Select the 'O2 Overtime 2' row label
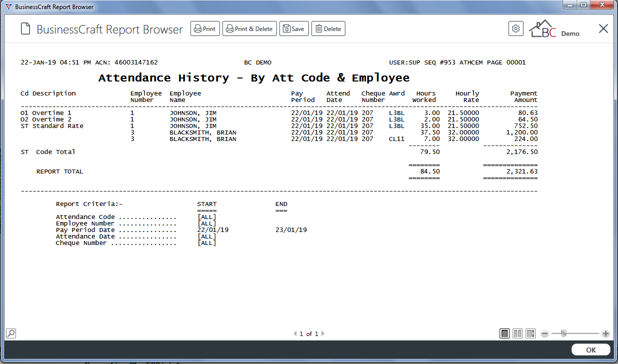Image resolution: width=618 pixels, height=364 pixels. coord(46,119)
